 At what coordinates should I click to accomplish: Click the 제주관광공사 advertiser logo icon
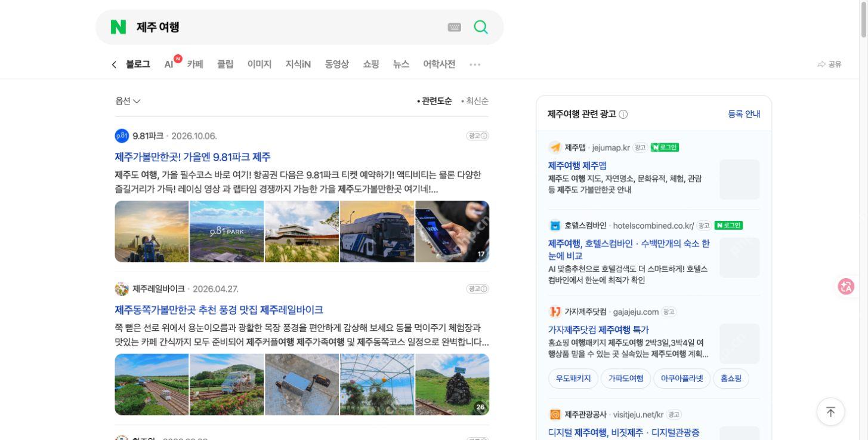555,414
